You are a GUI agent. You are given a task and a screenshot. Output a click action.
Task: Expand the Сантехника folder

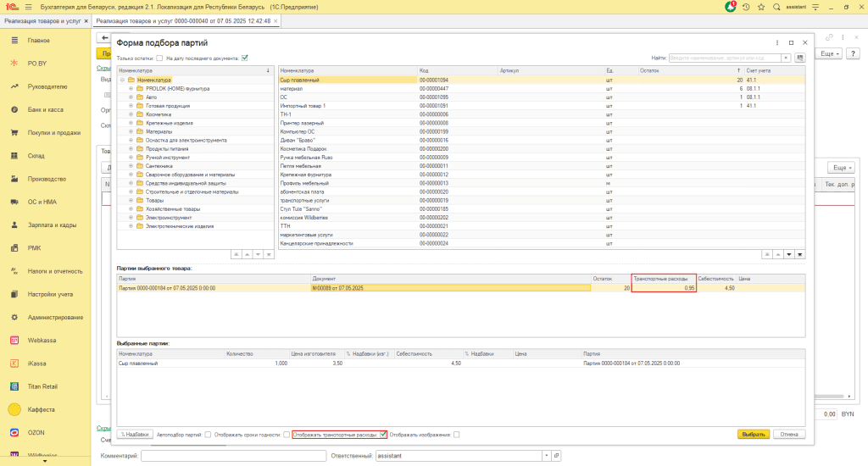pos(131,166)
